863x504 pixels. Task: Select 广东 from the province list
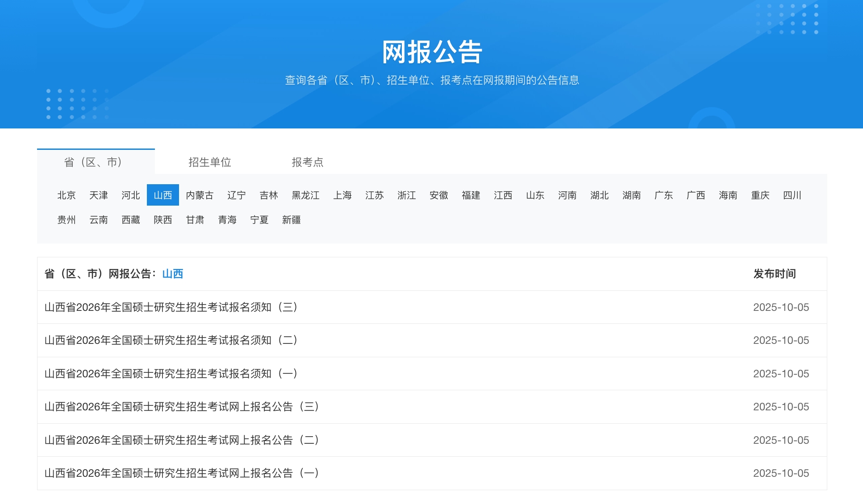click(x=663, y=195)
